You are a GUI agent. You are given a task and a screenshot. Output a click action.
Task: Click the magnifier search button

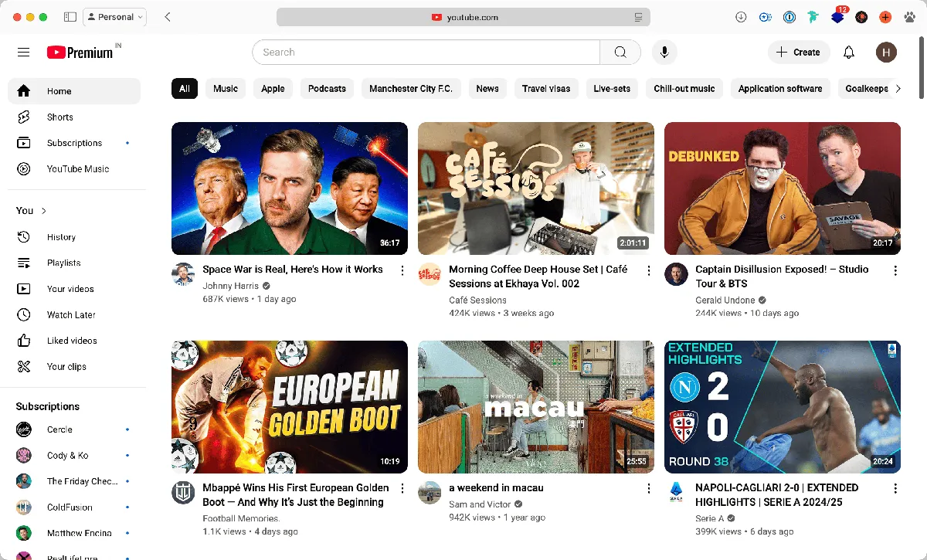point(620,53)
